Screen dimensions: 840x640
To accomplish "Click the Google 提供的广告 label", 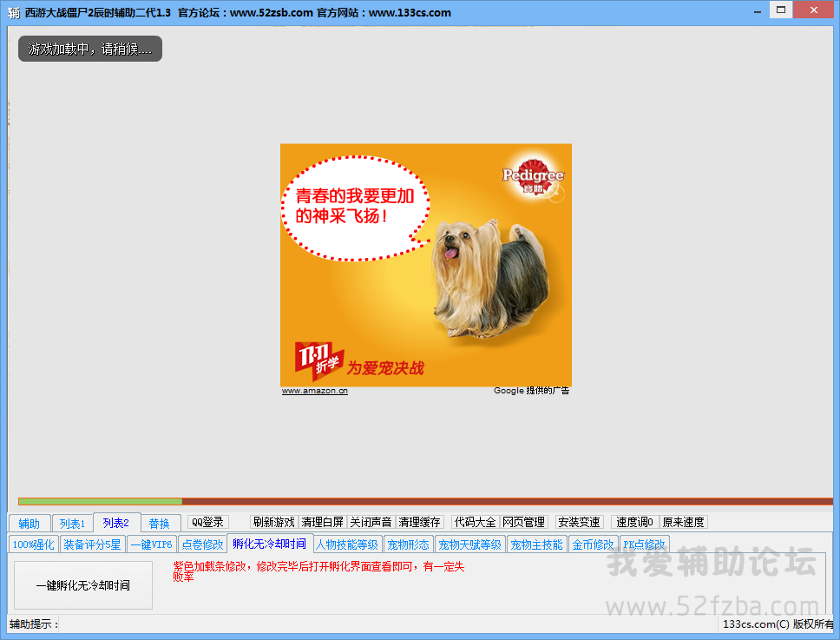I will tap(531, 391).
